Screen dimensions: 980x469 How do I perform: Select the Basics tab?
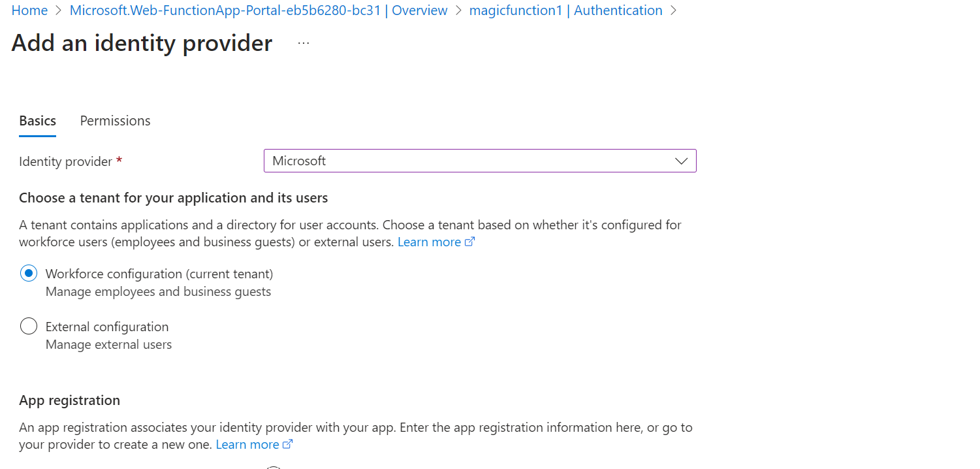click(37, 120)
